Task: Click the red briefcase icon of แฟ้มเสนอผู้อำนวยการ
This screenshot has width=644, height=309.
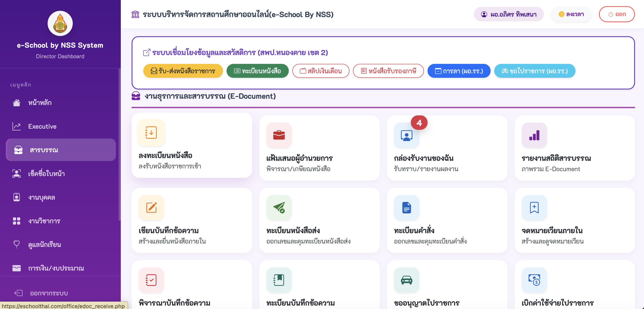Action: (279, 135)
